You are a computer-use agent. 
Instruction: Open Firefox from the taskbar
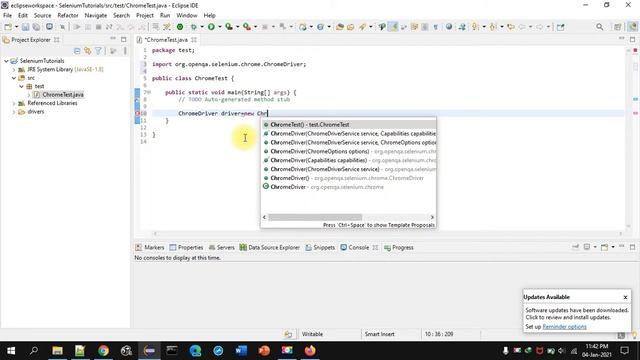click(x=310, y=351)
